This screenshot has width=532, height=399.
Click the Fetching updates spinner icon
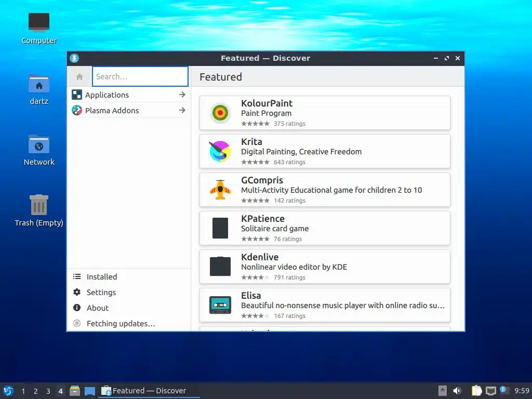tap(77, 323)
